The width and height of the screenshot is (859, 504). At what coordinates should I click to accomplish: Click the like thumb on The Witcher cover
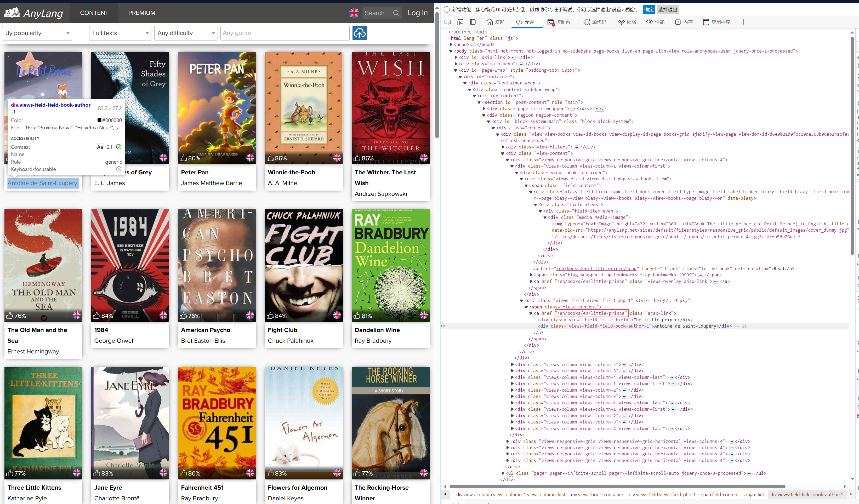[357, 158]
